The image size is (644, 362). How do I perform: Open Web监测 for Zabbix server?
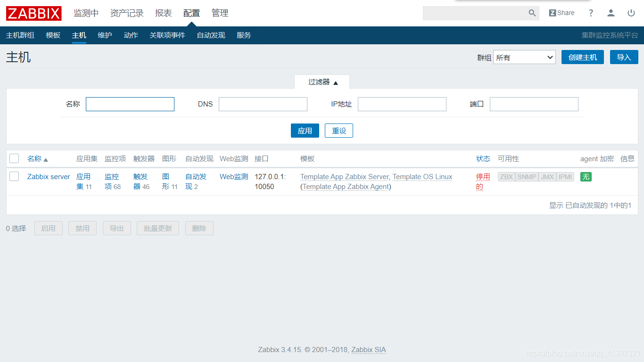click(x=234, y=177)
